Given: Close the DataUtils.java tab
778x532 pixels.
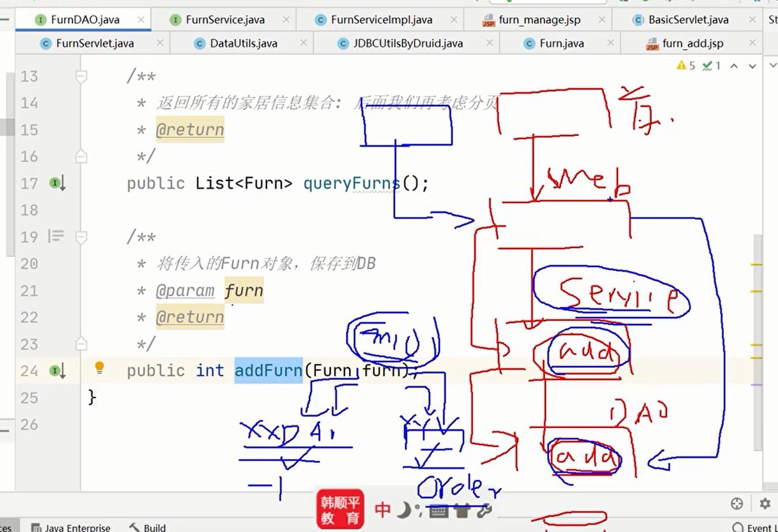Looking at the screenshot, I should [303, 43].
